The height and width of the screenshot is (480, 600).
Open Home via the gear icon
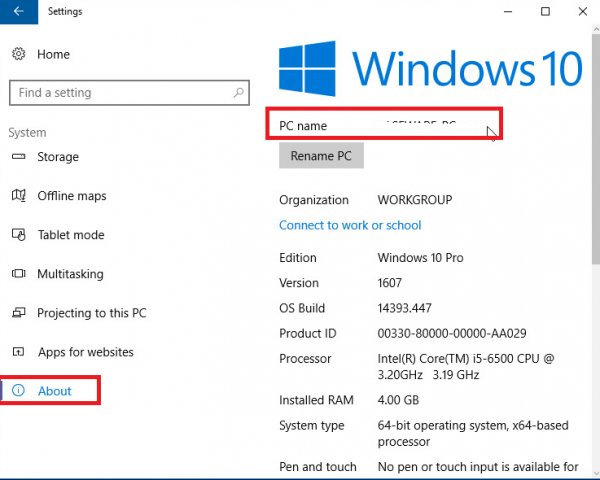click(18, 54)
